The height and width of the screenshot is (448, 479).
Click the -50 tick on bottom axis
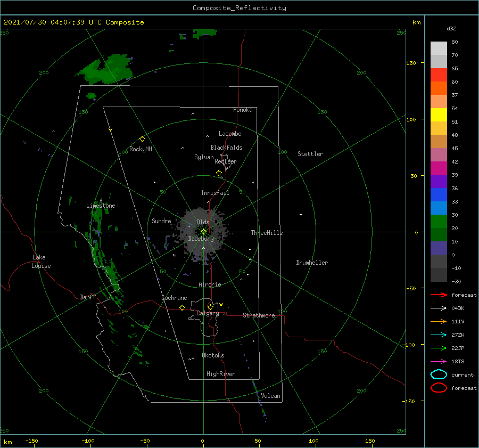[x=145, y=441]
